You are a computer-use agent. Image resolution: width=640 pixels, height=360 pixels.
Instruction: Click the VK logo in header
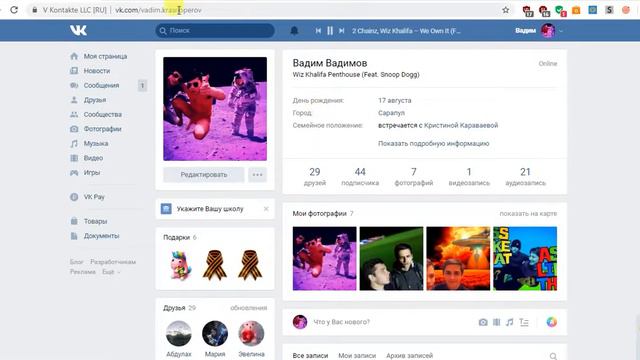78,30
